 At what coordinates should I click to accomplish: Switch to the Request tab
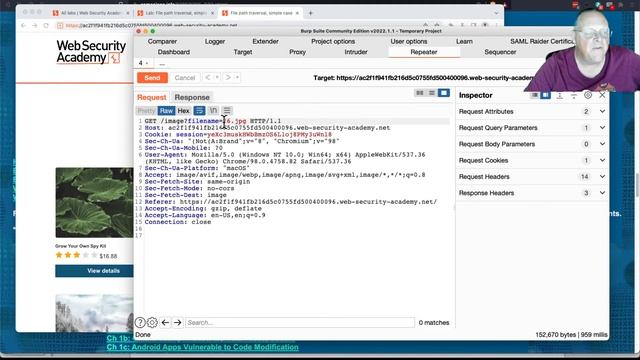(x=151, y=97)
